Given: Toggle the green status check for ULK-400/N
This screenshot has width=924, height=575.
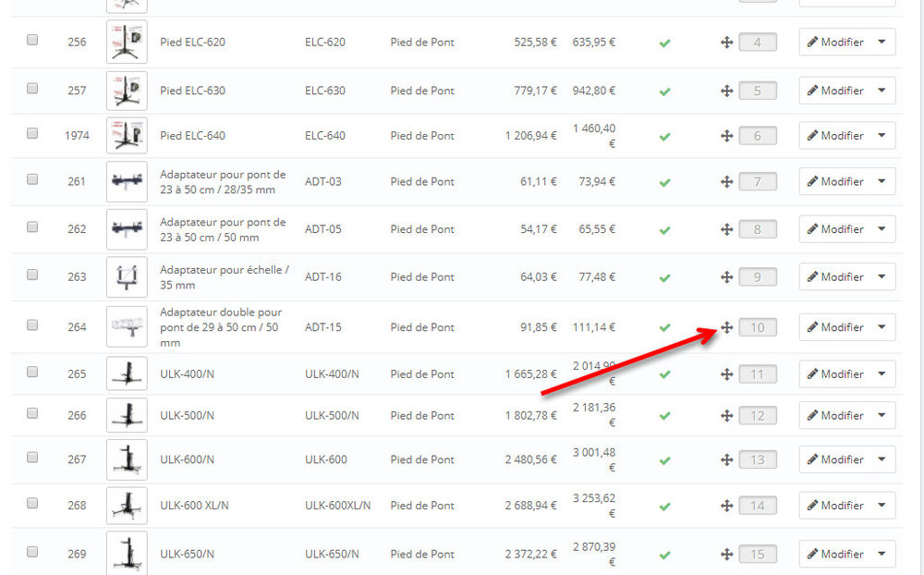Looking at the screenshot, I should (664, 374).
